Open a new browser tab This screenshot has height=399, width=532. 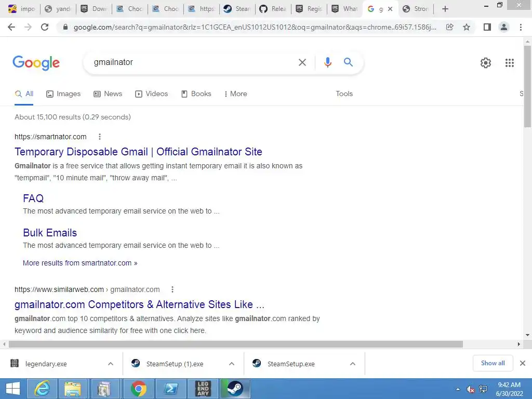coord(445,9)
